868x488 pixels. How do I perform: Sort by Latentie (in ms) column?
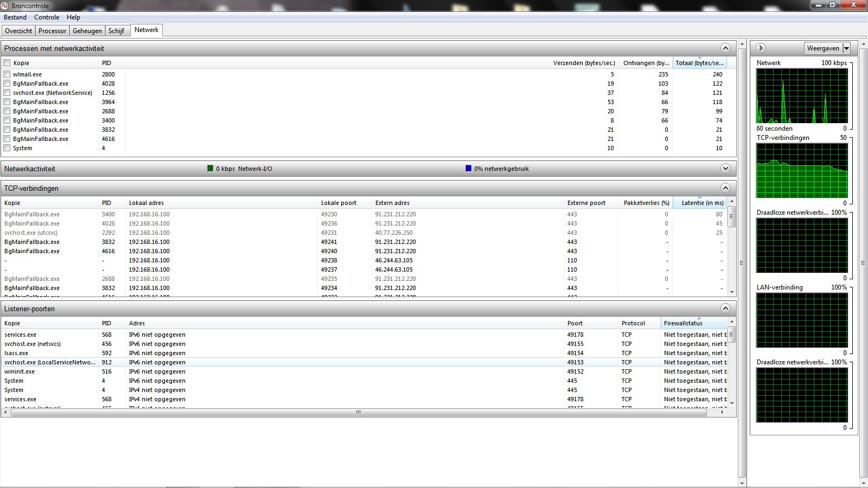pyautogui.click(x=703, y=203)
